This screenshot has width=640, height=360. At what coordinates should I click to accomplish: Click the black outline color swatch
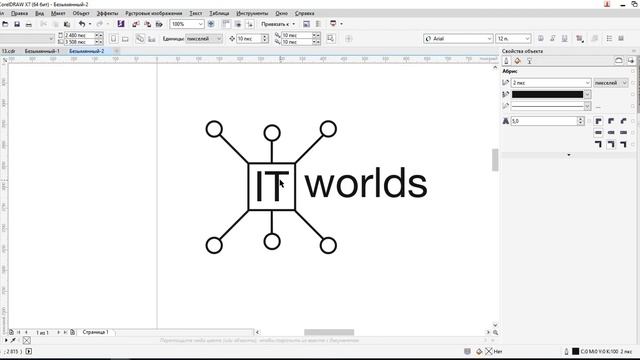547,94
